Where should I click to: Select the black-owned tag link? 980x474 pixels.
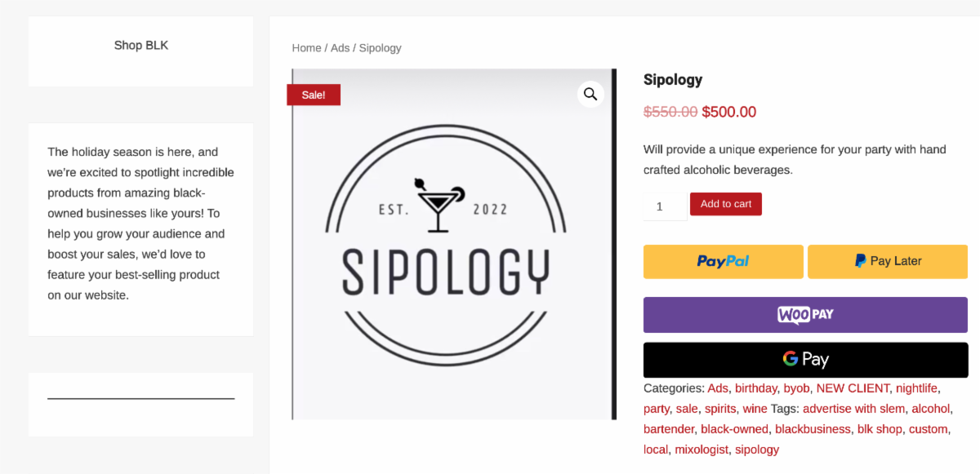(x=734, y=429)
